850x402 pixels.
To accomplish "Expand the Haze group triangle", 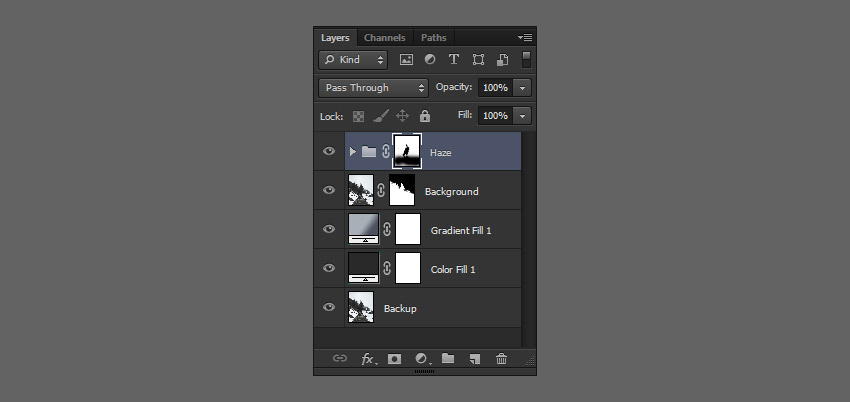I will 353,152.
